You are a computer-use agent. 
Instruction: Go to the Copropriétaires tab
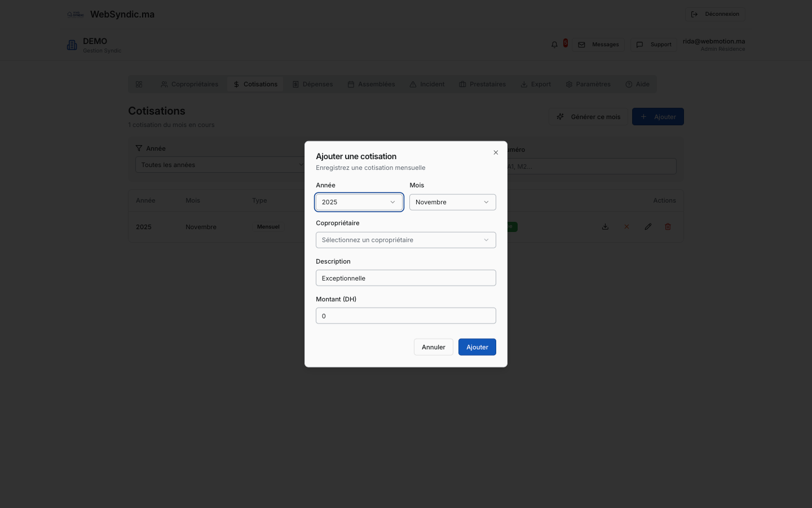pyautogui.click(x=189, y=84)
